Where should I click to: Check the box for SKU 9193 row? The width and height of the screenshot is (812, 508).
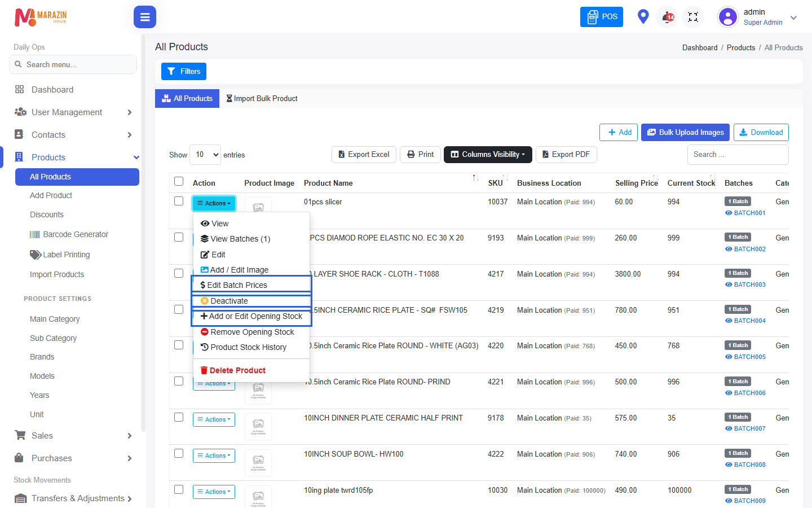coord(179,237)
